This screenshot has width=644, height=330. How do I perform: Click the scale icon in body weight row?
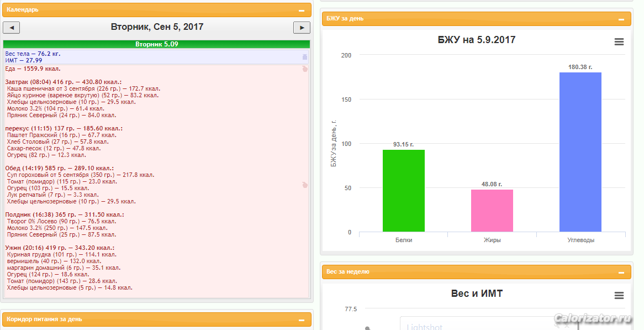(304, 57)
